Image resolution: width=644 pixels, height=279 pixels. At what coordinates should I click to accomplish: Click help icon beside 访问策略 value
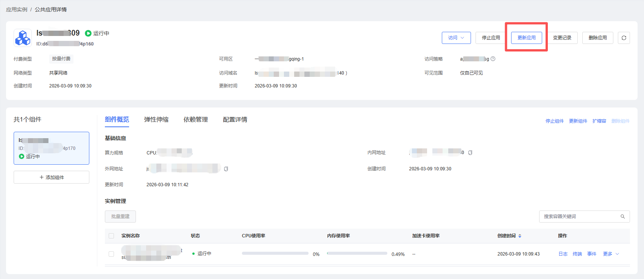(x=493, y=59)
